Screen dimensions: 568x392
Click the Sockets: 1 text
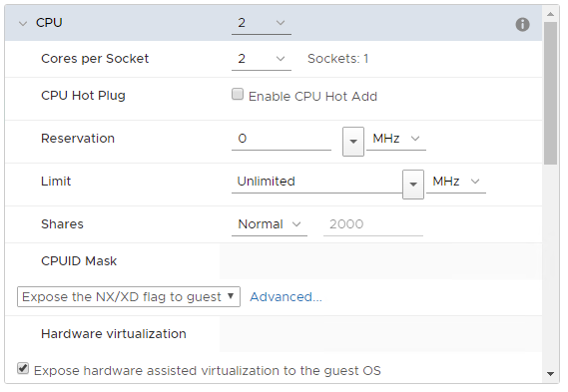coord(337,59)
